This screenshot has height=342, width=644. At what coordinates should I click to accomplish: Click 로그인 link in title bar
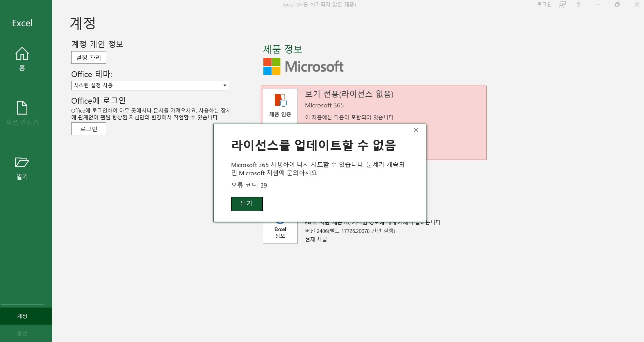click(x=544, y=4)
